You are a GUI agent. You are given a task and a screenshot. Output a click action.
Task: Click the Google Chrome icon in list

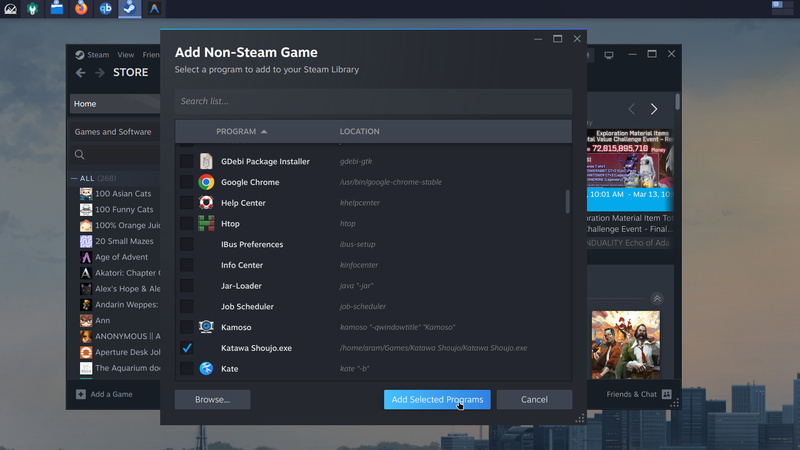coord(206,182)
